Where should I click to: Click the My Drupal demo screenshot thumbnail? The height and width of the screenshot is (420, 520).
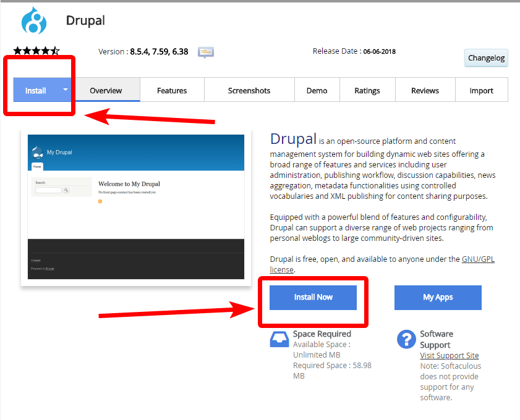tap(136, 207)
